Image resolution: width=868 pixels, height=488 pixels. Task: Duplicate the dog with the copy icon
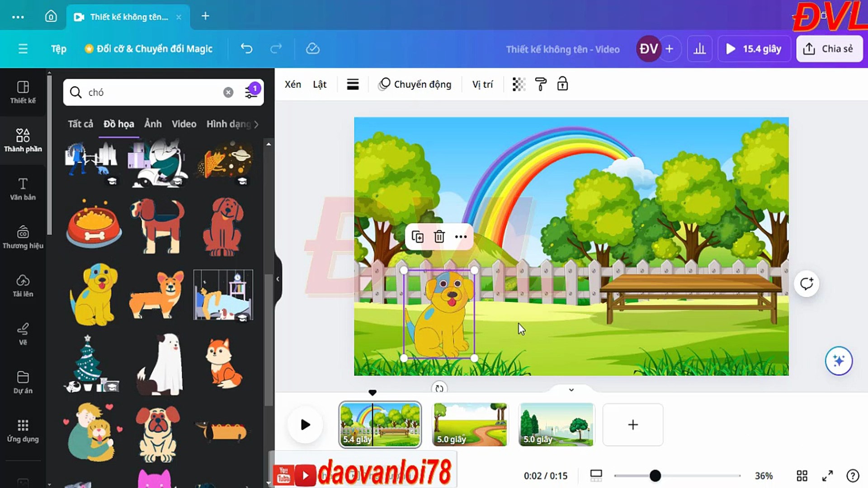click(418, 236)
